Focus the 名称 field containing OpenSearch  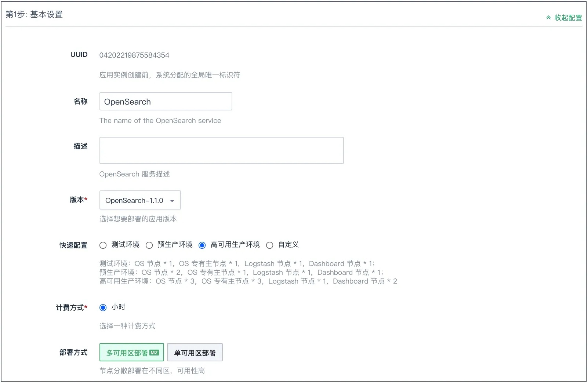coord(166,101)
